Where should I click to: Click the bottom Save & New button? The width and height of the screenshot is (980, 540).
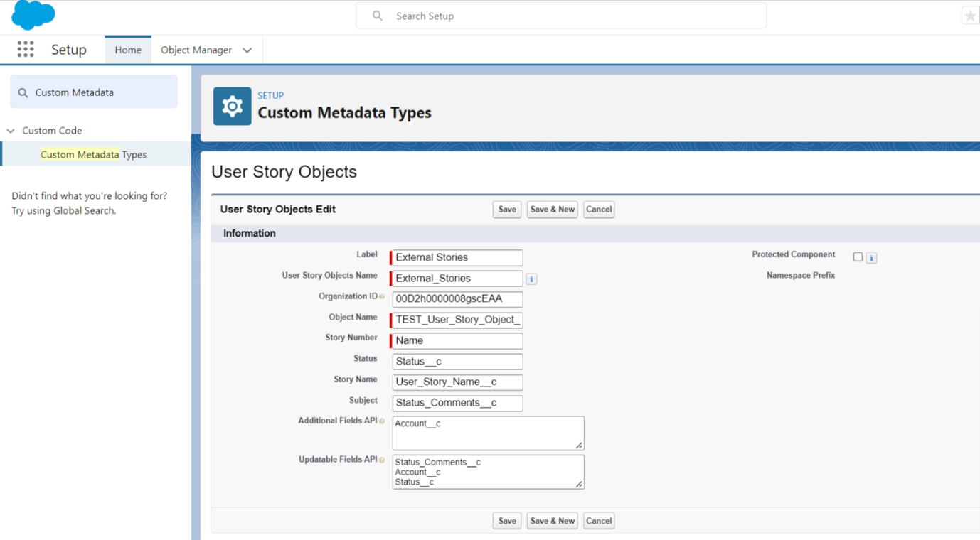click(552, 521)
